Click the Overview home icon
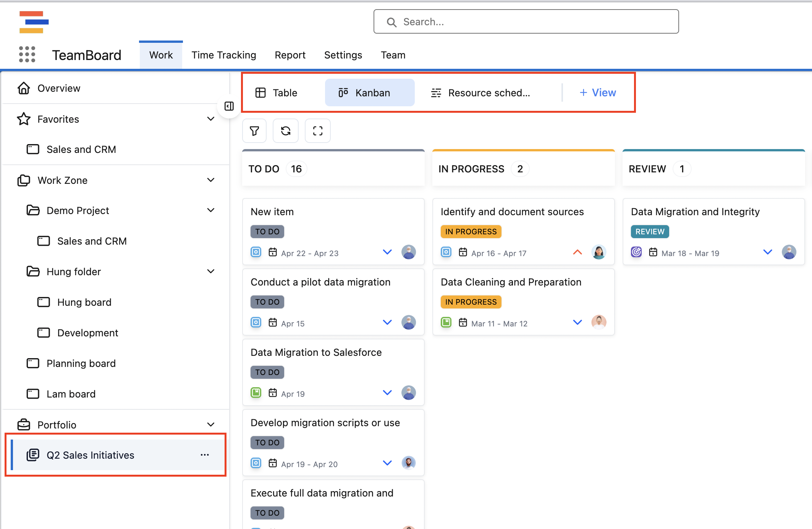The height and width of the screenshot is (529, 812). point(24,88)
